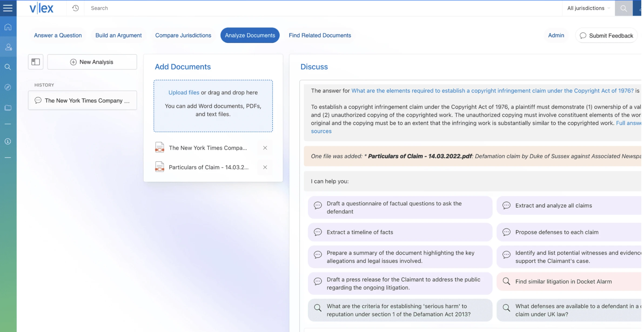Open the hamburger menu
Viewport: 644px width, 332px height.
point(8,8)
